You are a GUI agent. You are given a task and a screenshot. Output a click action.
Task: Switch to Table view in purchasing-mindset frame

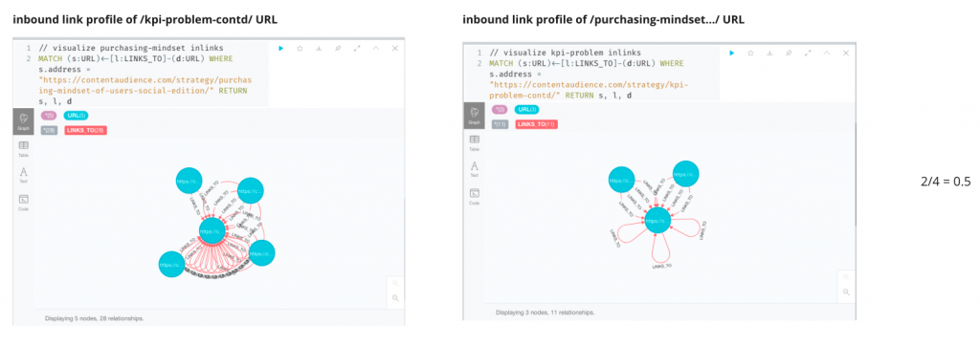click(23, 148)
